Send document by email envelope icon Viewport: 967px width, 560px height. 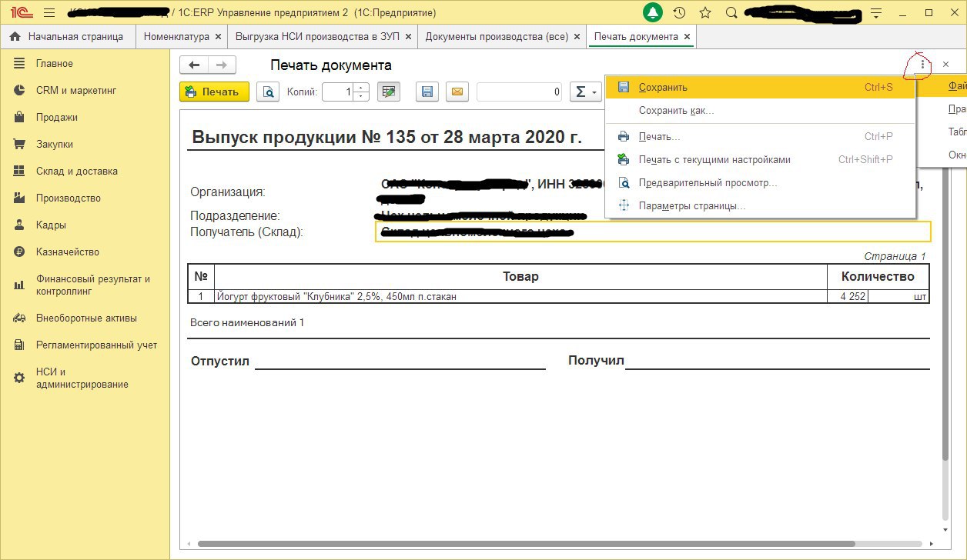pyautogui.click(x=457, y=92)
